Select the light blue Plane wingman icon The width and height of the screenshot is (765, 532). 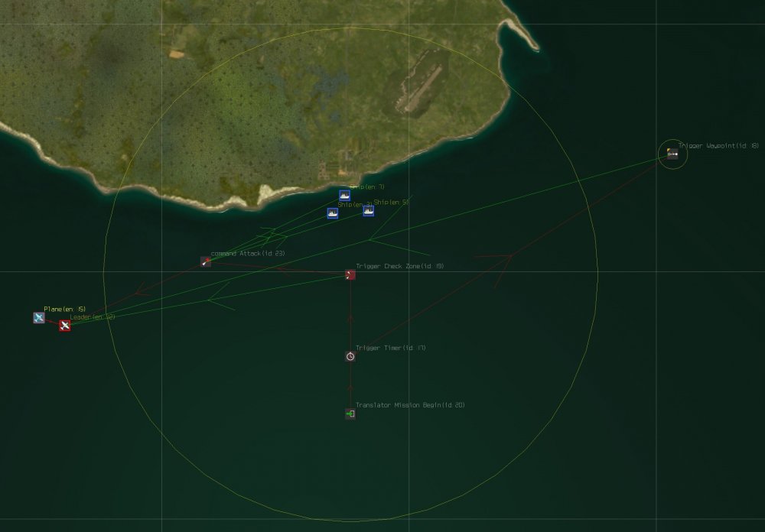tap(39, 318)
